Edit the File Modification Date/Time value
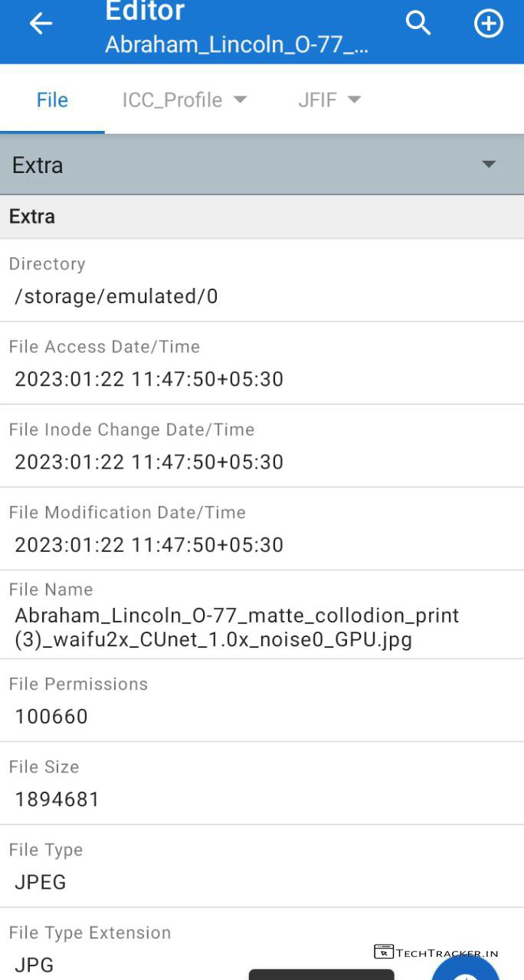 [149, 544]
